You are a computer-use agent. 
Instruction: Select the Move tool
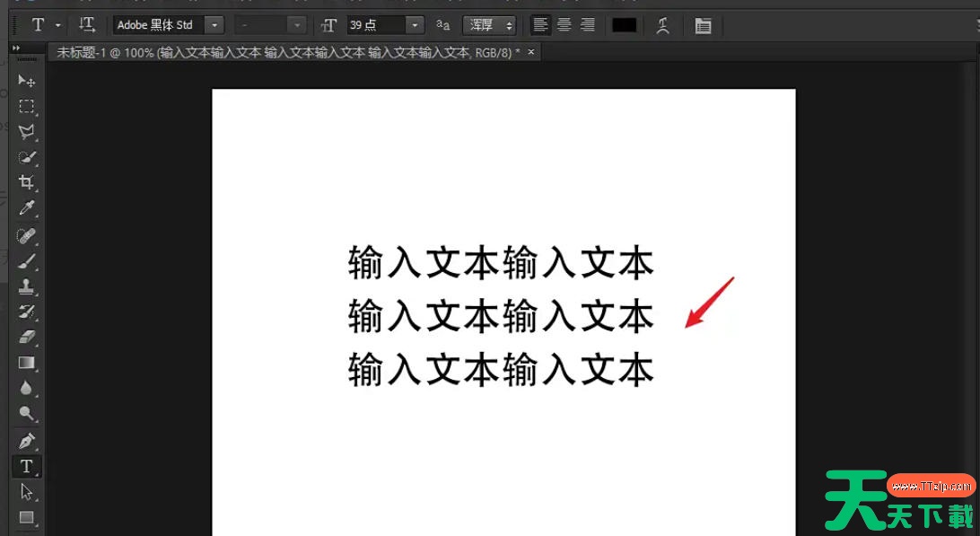pos(26,81)
